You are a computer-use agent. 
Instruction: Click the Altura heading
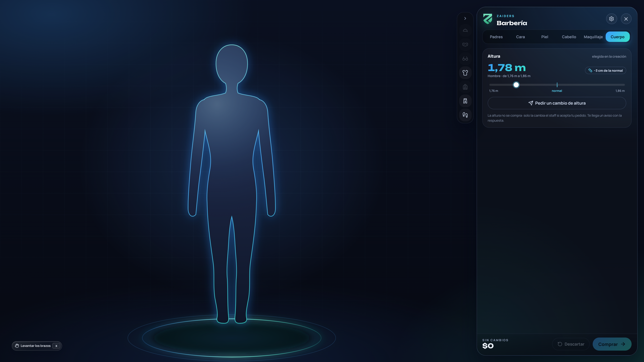pos(494,56)
